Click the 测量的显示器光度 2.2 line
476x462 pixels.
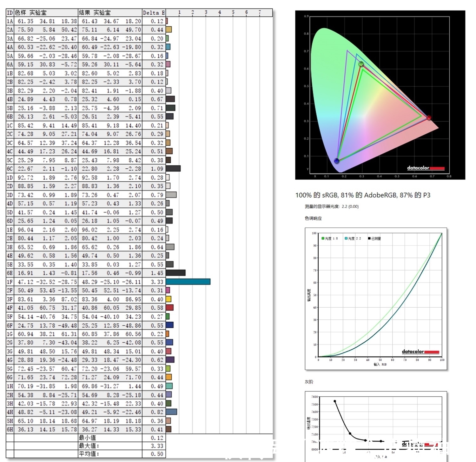tap(332, 207)
